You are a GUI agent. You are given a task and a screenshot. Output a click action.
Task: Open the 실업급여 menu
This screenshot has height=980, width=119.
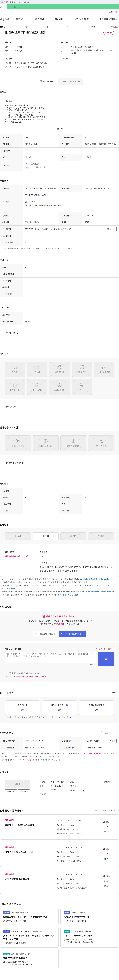pos(59,19)
